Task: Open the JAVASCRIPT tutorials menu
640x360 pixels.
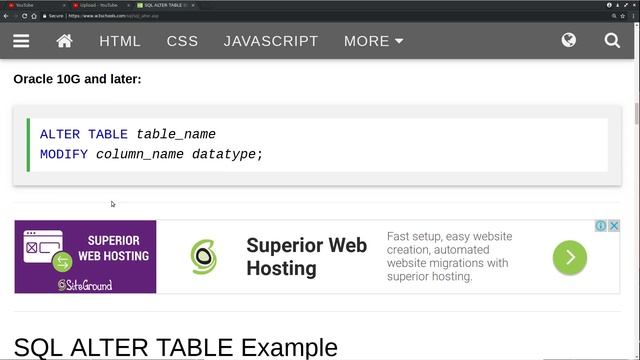Action: [271, 41]
